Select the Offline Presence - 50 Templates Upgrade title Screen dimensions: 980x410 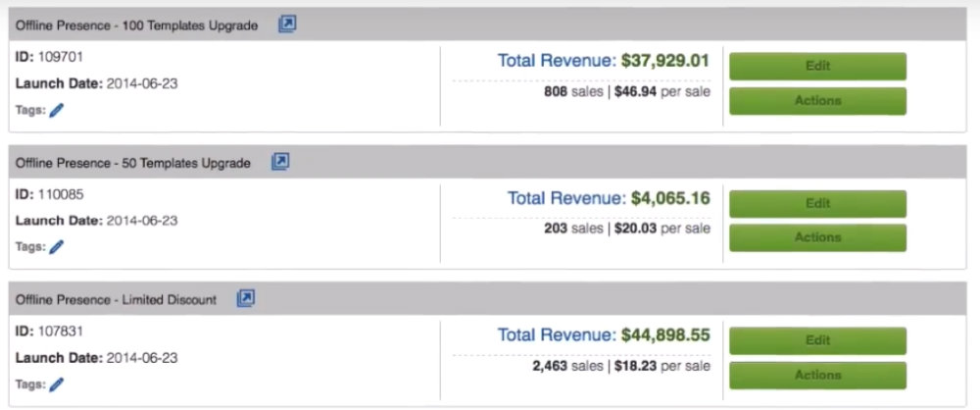133,163
